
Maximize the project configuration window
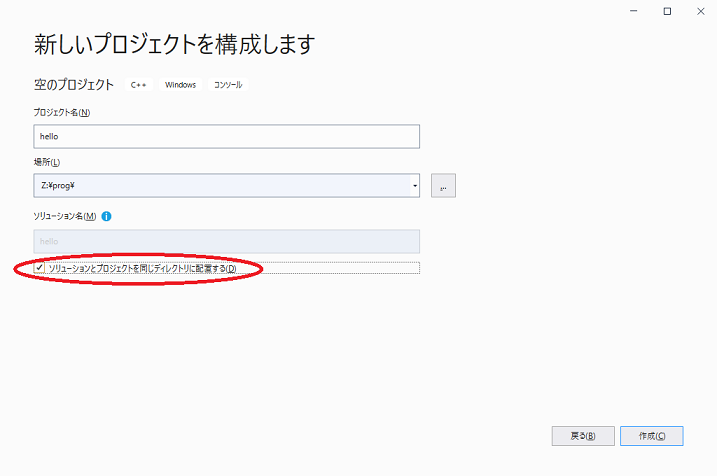click(x=667, y=11)
